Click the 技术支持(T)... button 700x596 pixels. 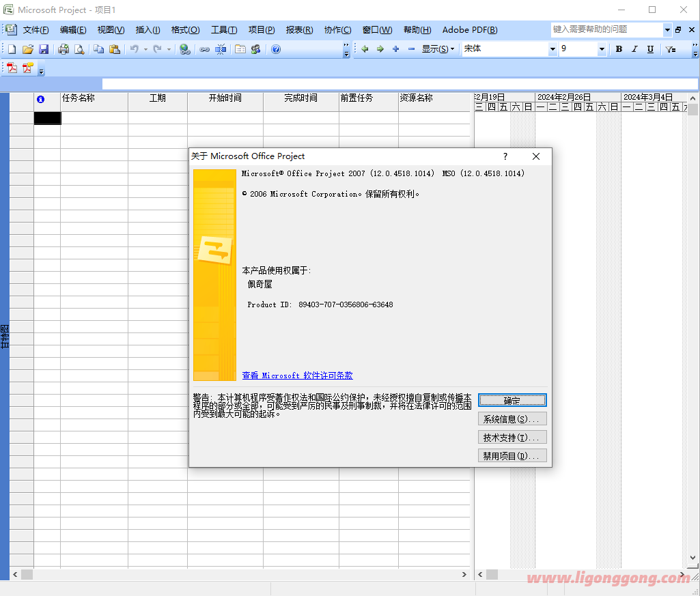[512, 437]
